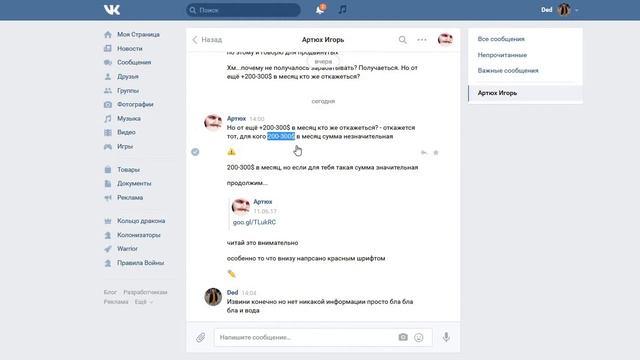Open the conversation actions three-dots menu
This screenshot has width=640, height=360.
(422, 40)
